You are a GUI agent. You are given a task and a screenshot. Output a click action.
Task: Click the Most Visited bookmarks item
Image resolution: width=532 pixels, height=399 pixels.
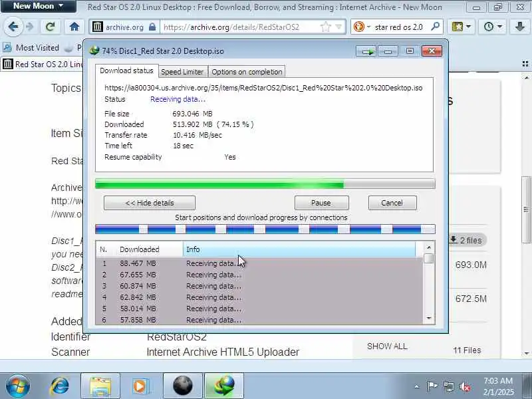(31, 48)
